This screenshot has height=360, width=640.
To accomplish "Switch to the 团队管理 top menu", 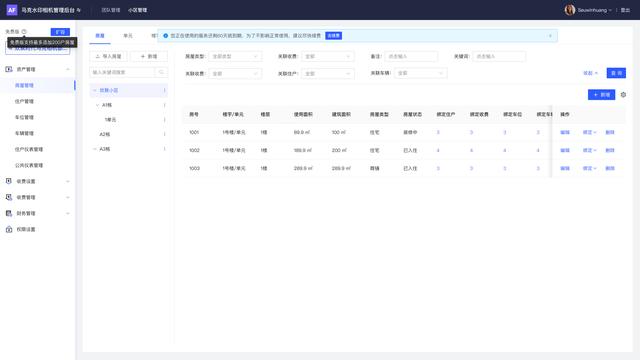I will [111, 10].
